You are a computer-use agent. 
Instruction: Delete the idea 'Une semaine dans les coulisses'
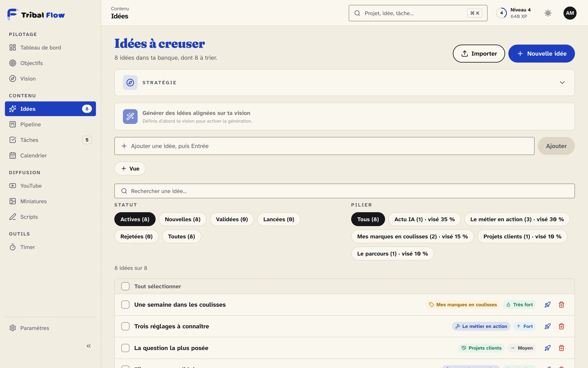click(561, 305)
